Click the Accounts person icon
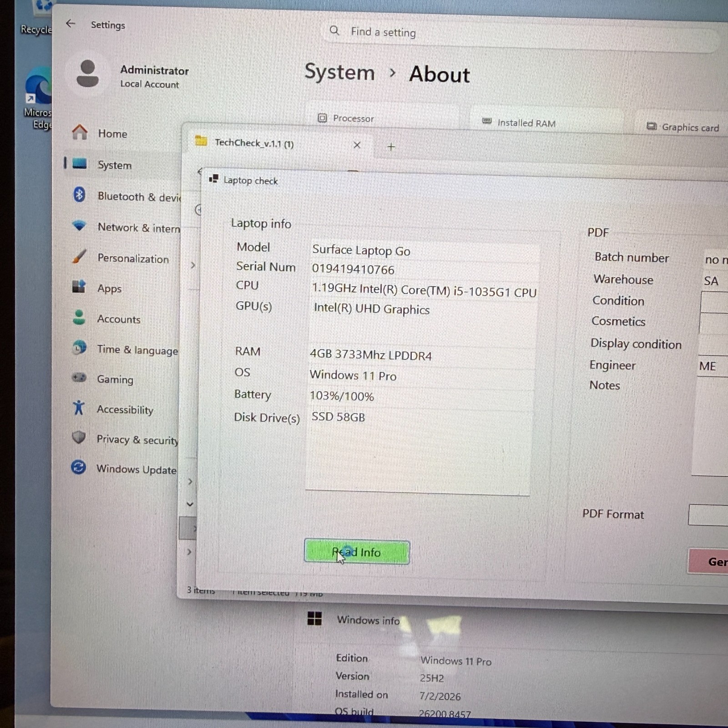 [x=79, y=317]
